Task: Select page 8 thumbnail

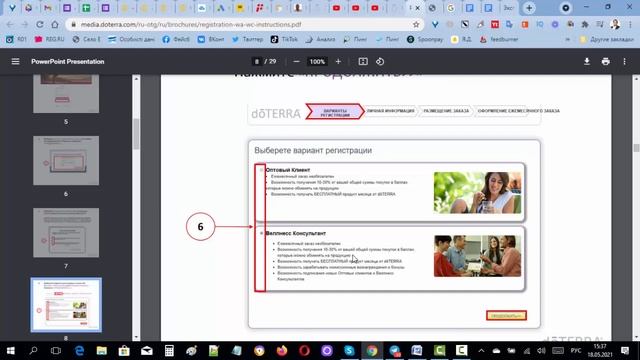Action: coord(66,305)
